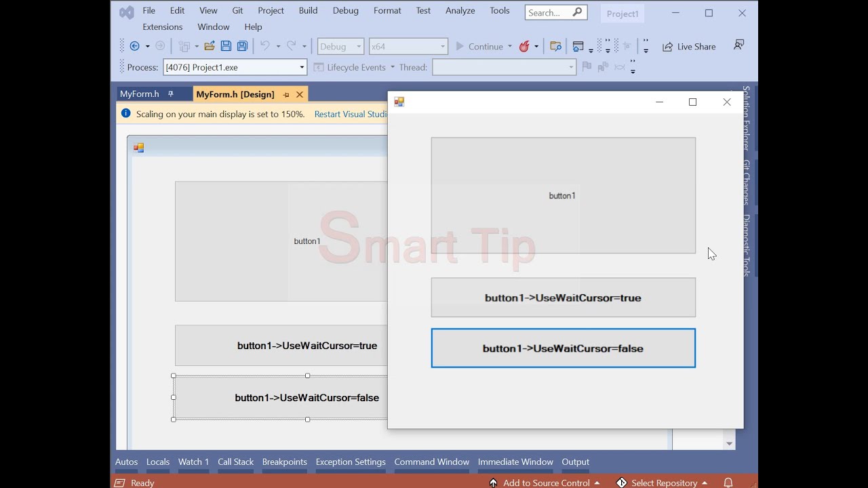
Task: Close the MyForm.h [Design] tab
Action: (x=300, y=95)
